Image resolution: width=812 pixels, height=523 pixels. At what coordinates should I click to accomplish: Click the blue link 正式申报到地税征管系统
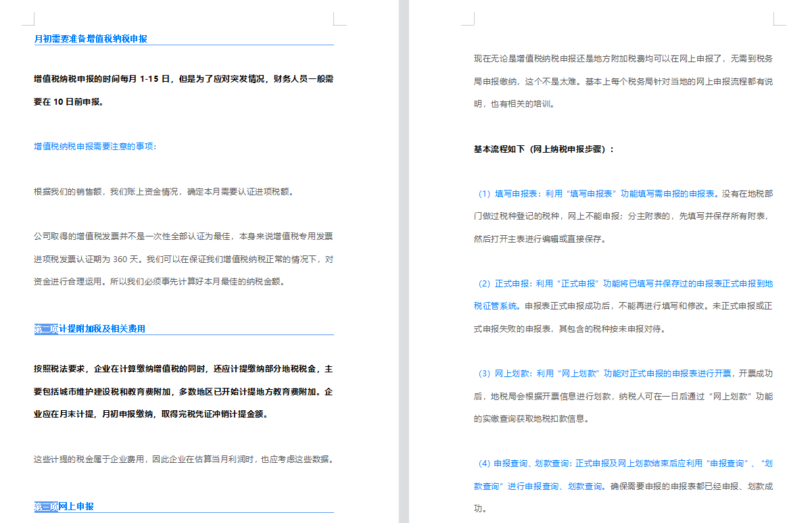[676, 284]
